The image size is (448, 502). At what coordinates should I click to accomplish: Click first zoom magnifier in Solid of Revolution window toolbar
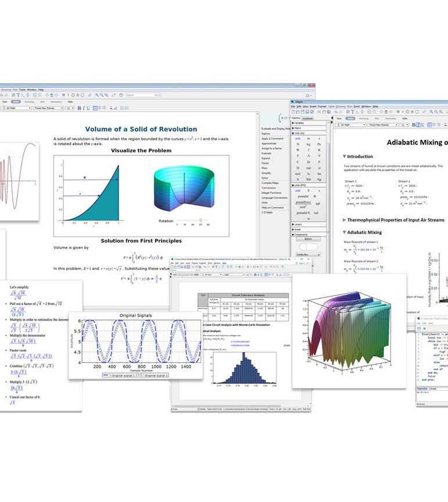97,95
